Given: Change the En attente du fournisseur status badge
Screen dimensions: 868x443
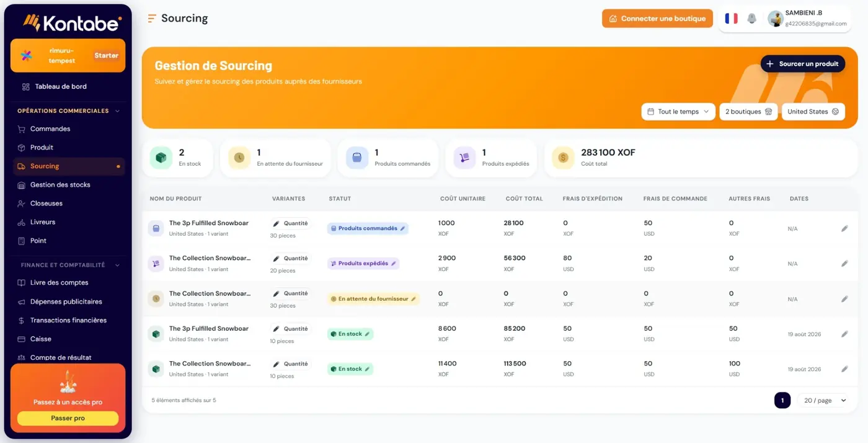Looking at the screenshot, I should [373, 299].
